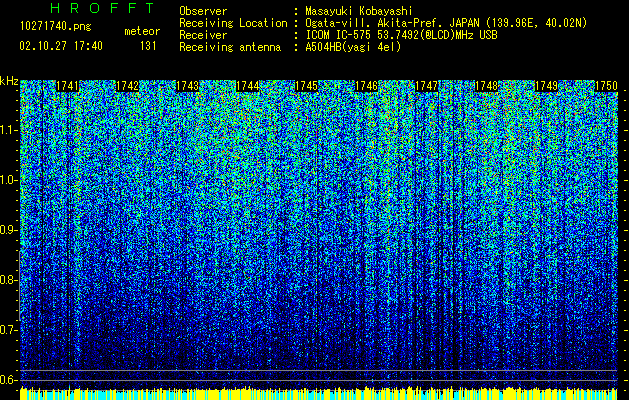
Task: Select the filename 10271740.png
Action: pos(56,27)
